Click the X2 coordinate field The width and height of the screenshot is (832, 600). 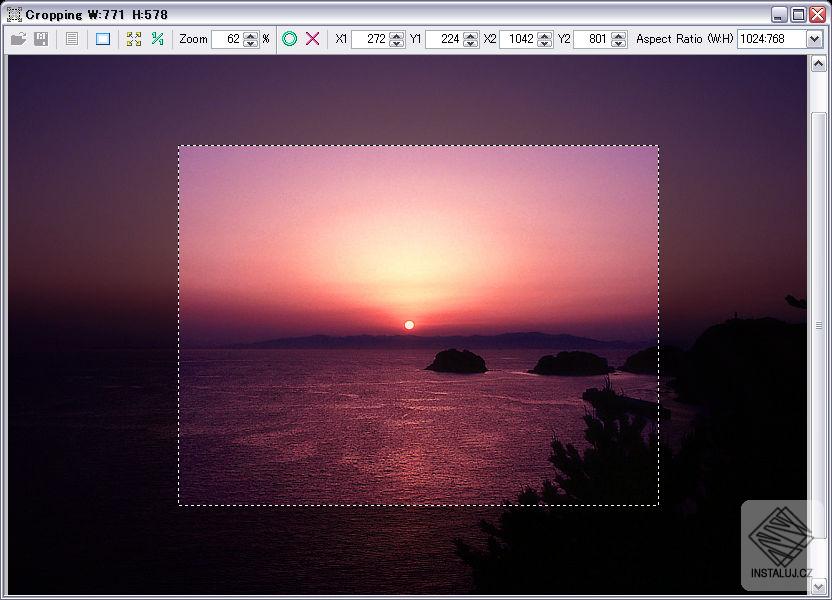pos(518,39)
